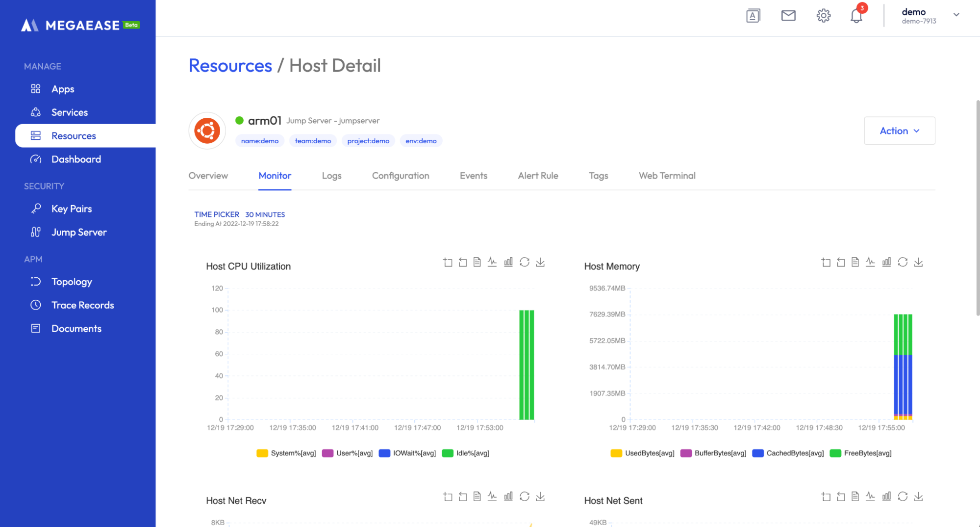Open settings via the gear icon
Screen dimensions: 980x527
(x=823, y=16)
